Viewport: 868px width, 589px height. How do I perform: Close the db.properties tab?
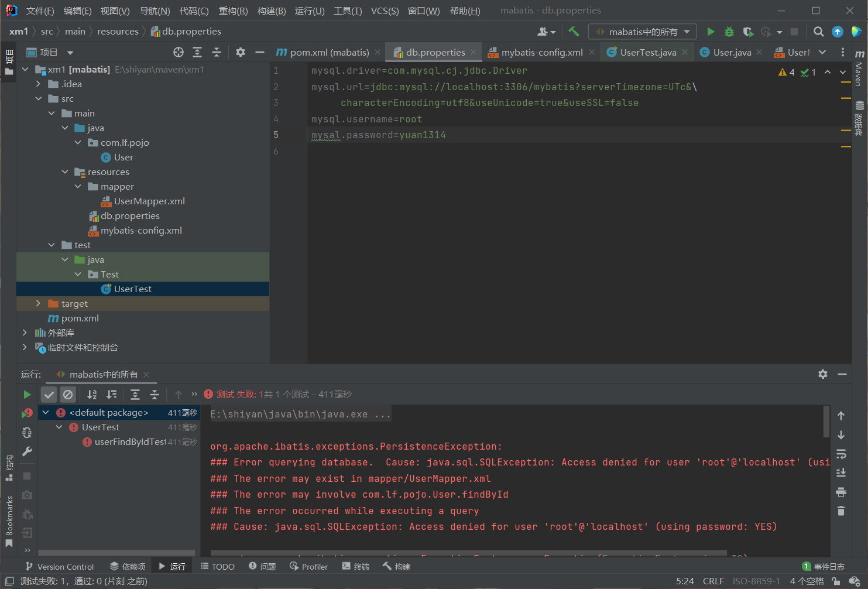pos(474,52)
